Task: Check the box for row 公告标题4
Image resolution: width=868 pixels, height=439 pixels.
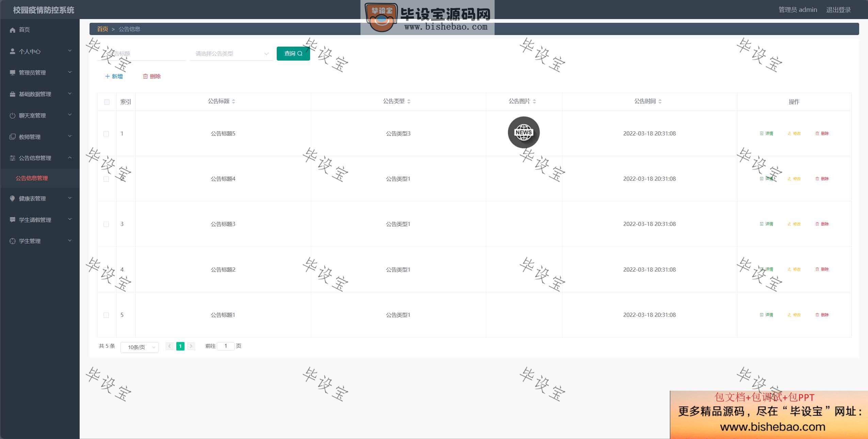Action: pos(106,179)
